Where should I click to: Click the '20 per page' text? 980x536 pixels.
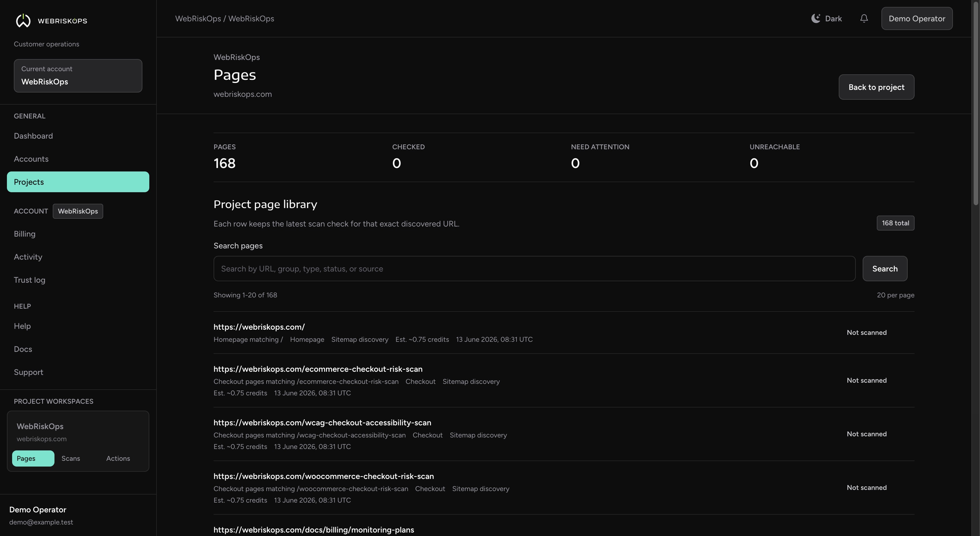(896, 295)
